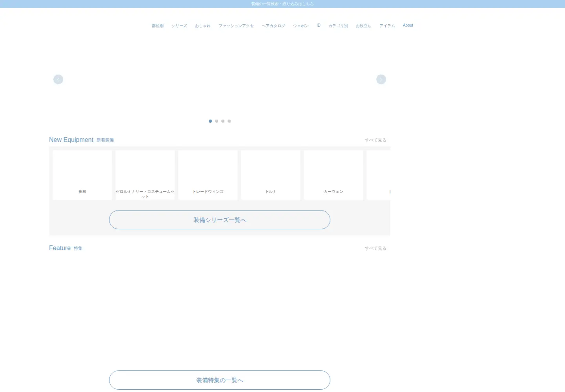
Task: Show the previous carousel slide
Action: click(58, 80)
